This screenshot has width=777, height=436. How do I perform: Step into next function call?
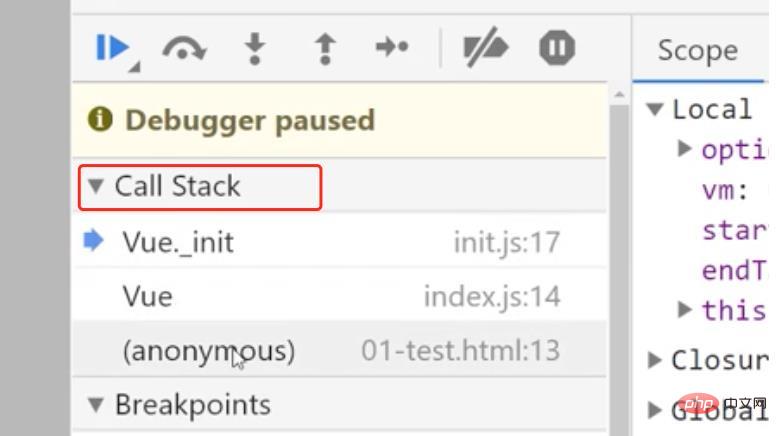pos(257,48)
